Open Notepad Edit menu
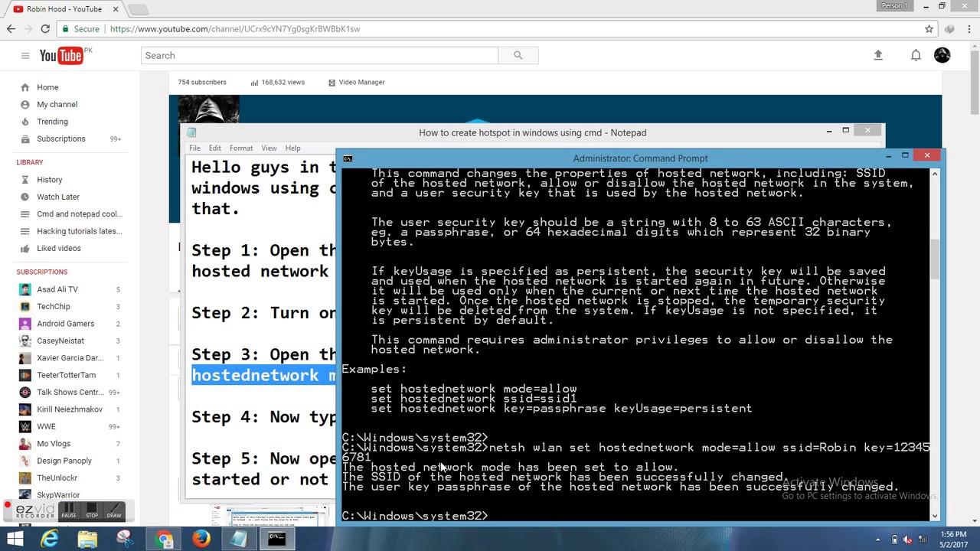This screenshot has height=551, width=980. 214,148
